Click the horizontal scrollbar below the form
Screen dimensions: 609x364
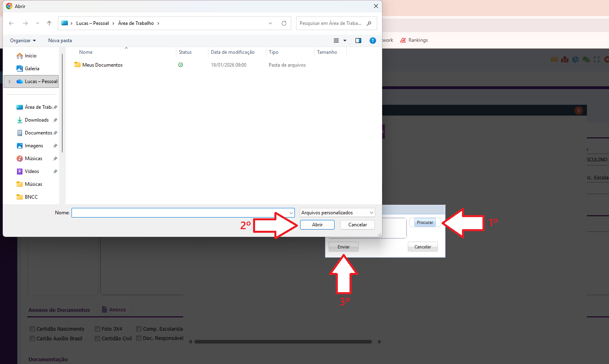pyautogui.click(x=283, y=342)
